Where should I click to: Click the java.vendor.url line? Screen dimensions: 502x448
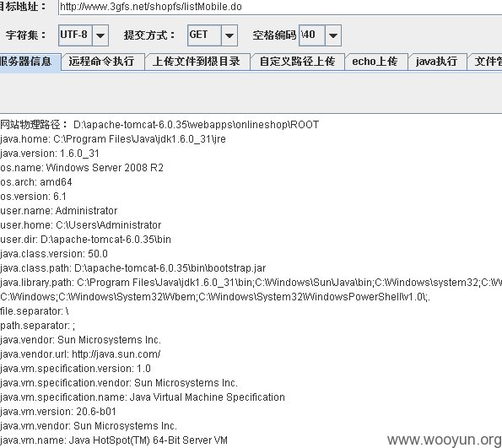[80, 354]
